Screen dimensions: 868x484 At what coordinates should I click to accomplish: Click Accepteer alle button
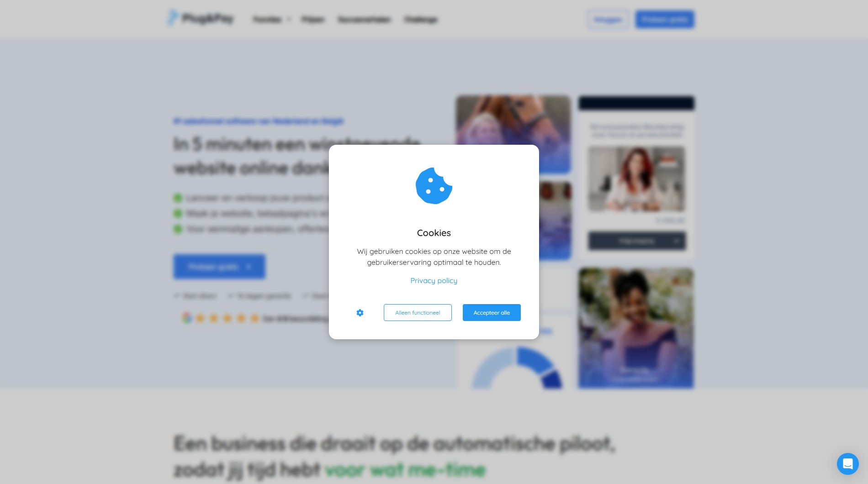492,313
